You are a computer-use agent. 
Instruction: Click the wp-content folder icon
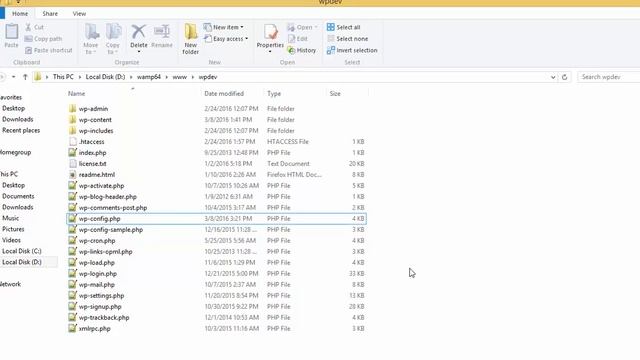[72, 120]
